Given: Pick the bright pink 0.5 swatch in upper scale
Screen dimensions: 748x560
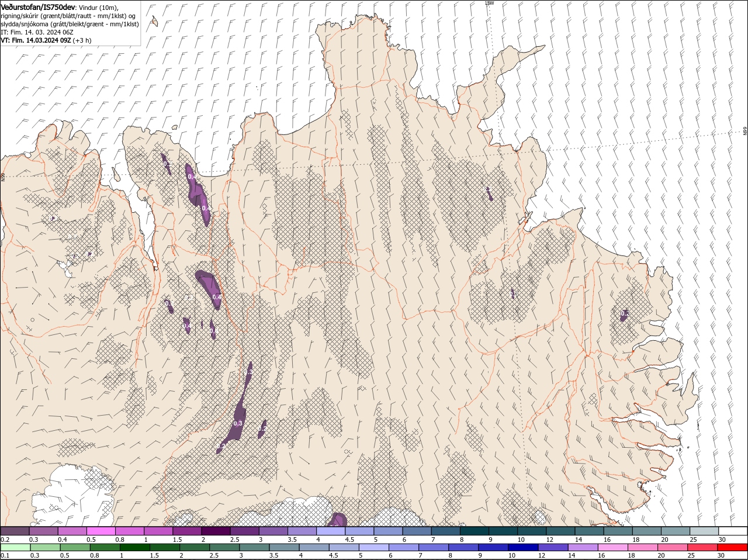Looking at the screenshot, I should click(x=101, y=531).
